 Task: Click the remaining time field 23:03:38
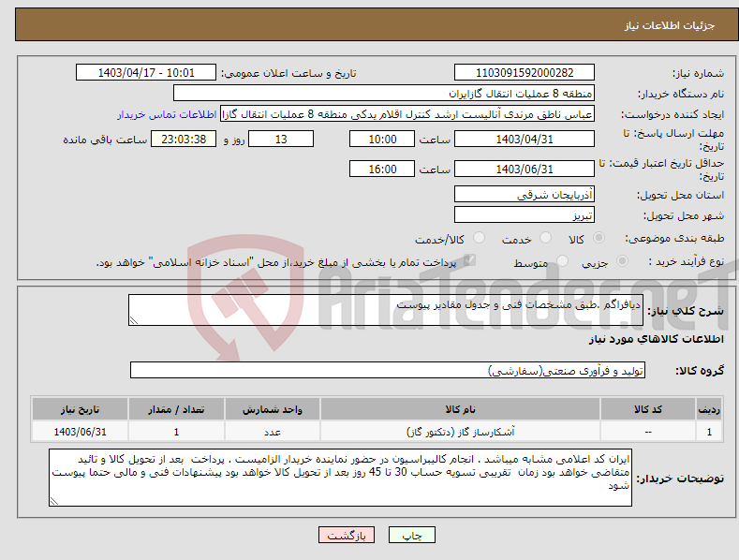pos(184,139)
